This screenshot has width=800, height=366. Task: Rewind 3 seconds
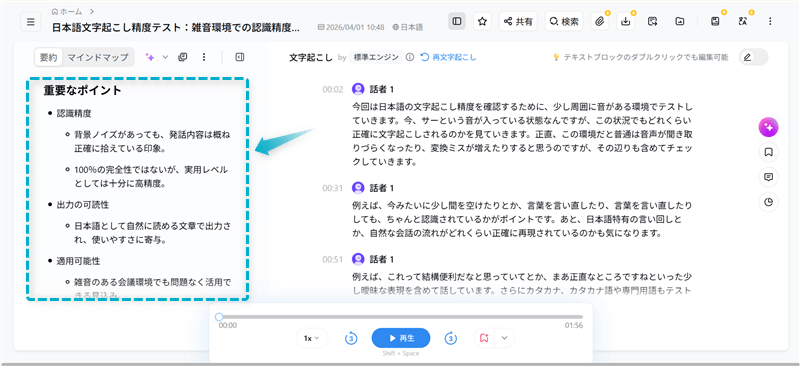click(350, 338)
